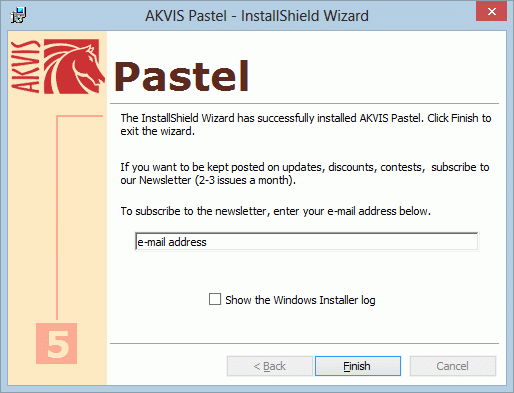514x393 pixels.
Task: Select the Cancel button
Action: point(453,366)
